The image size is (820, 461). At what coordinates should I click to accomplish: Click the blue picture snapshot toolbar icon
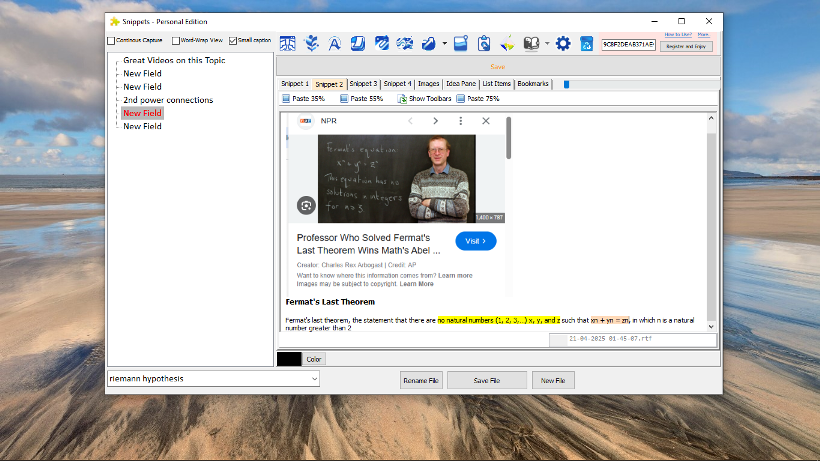point(461,43)
